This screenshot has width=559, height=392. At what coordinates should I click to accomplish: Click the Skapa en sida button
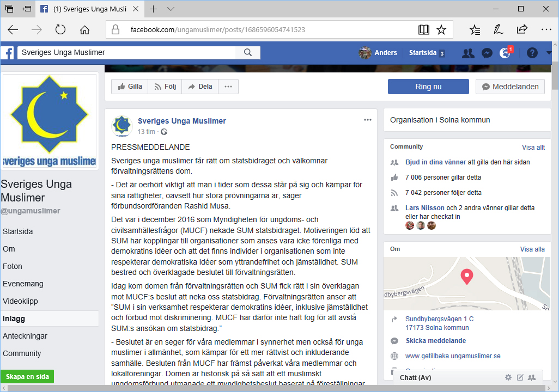tap(27, 377)
